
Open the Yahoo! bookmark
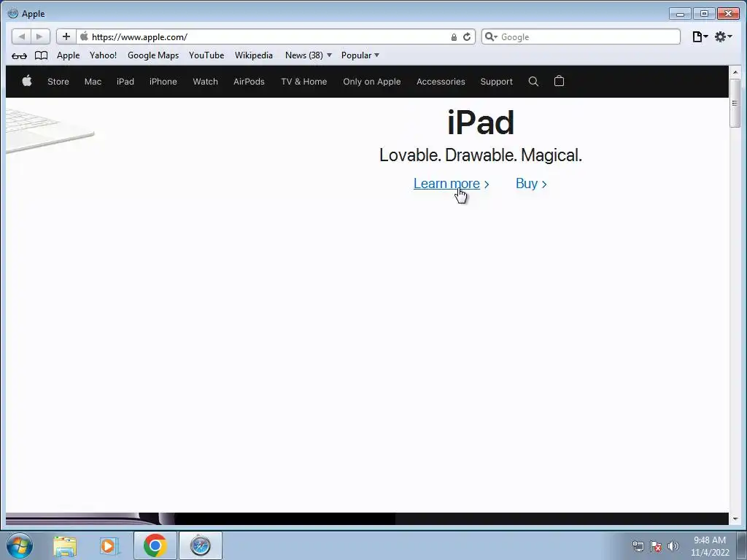103,55
